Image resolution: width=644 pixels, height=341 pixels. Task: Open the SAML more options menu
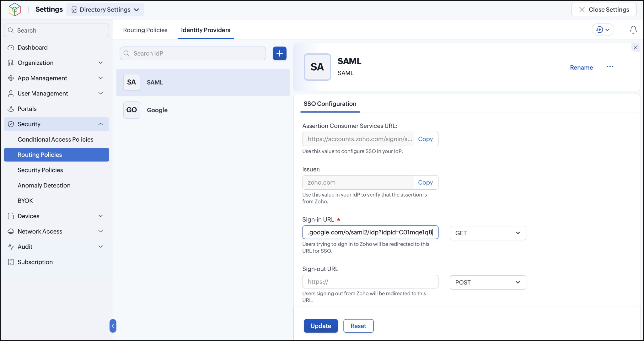[x=610, y=67]
